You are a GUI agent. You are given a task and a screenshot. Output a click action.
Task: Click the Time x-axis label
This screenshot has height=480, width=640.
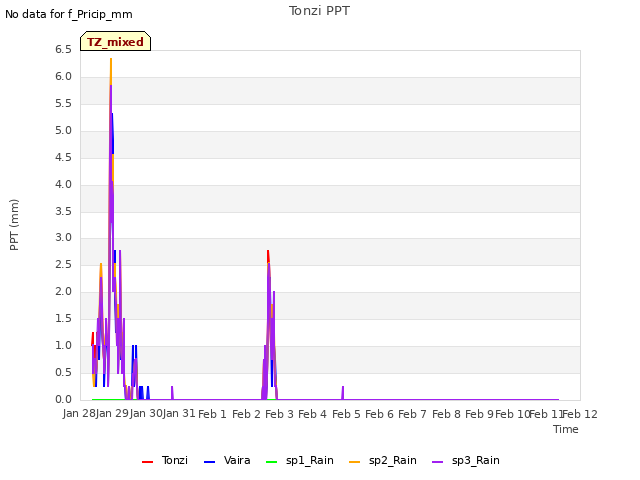pos(566,429)
